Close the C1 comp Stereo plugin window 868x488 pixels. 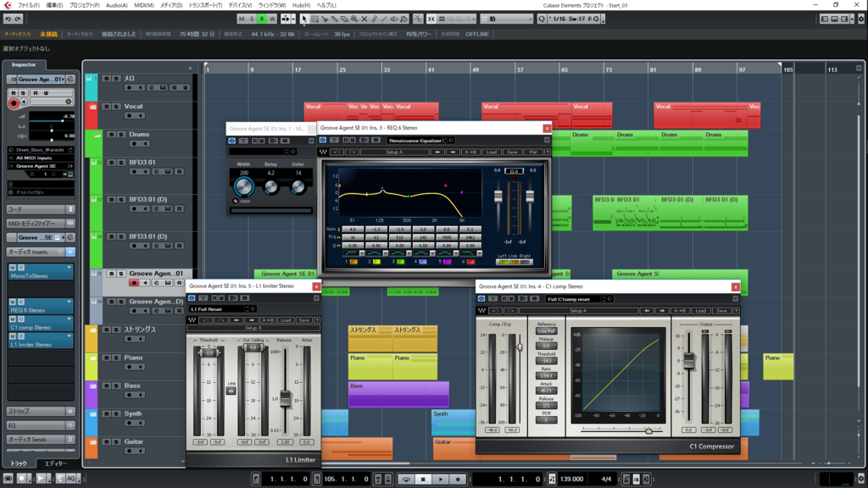pos(735,286)
